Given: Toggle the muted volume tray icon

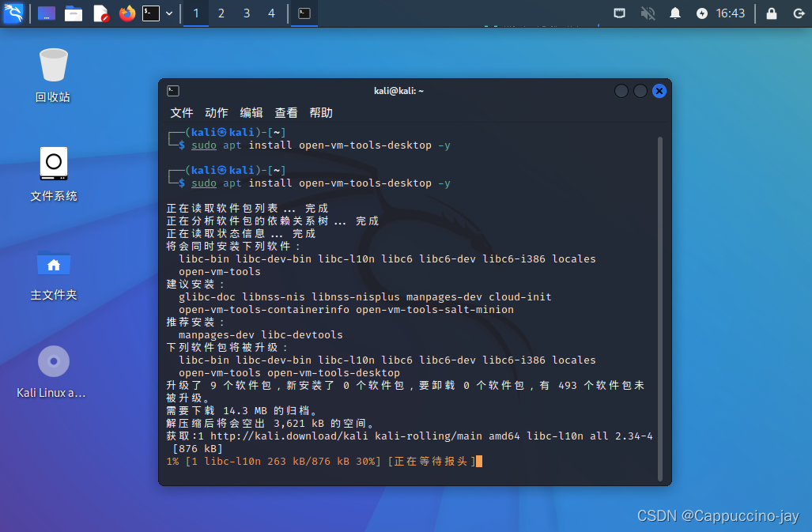Looking at the screenshot, I should coord(648,13).
